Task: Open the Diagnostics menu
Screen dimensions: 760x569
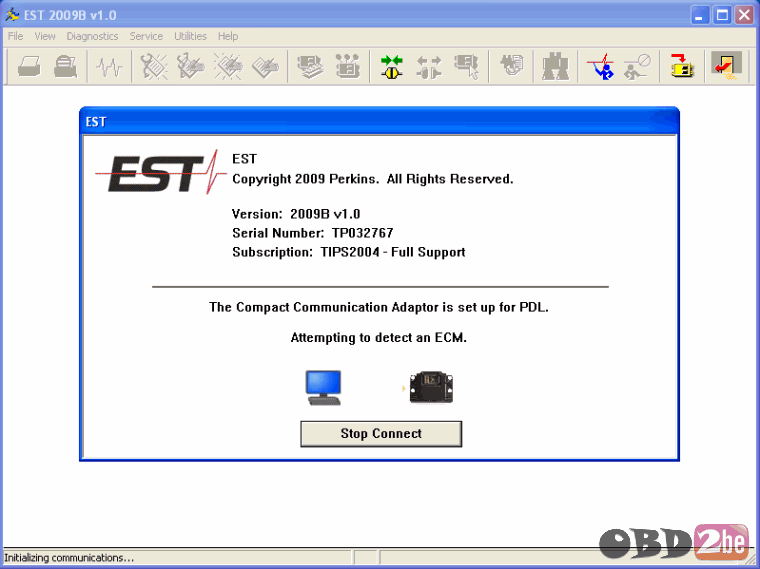Action: [x=92, y=36]
